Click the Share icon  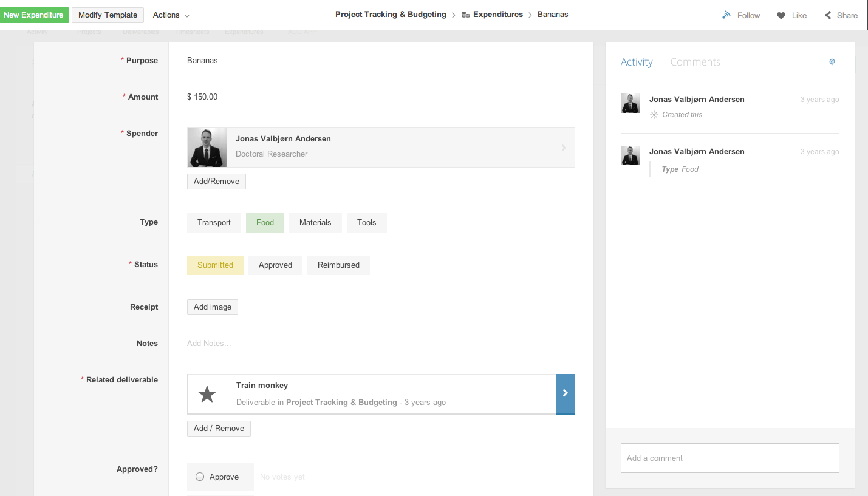828,15
